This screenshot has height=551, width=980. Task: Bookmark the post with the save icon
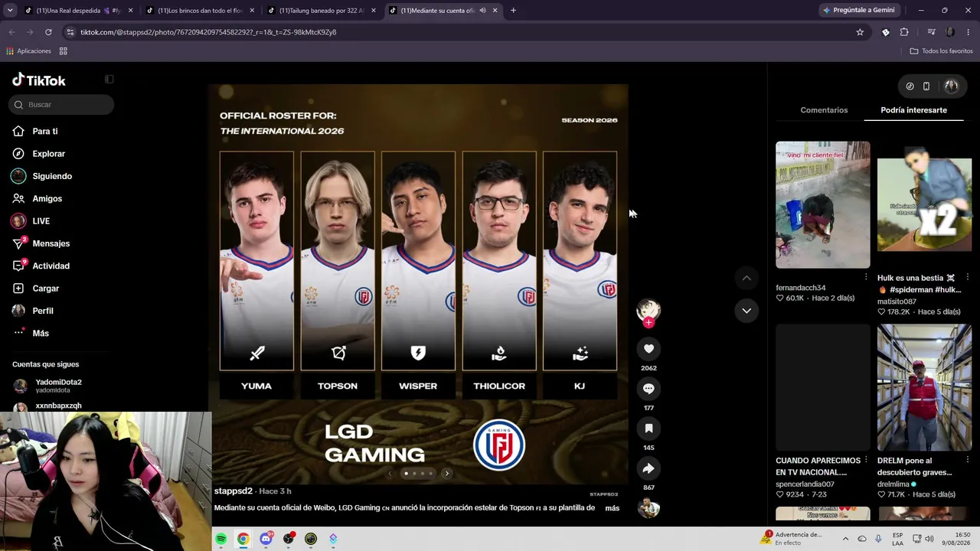tap(648, 429)
